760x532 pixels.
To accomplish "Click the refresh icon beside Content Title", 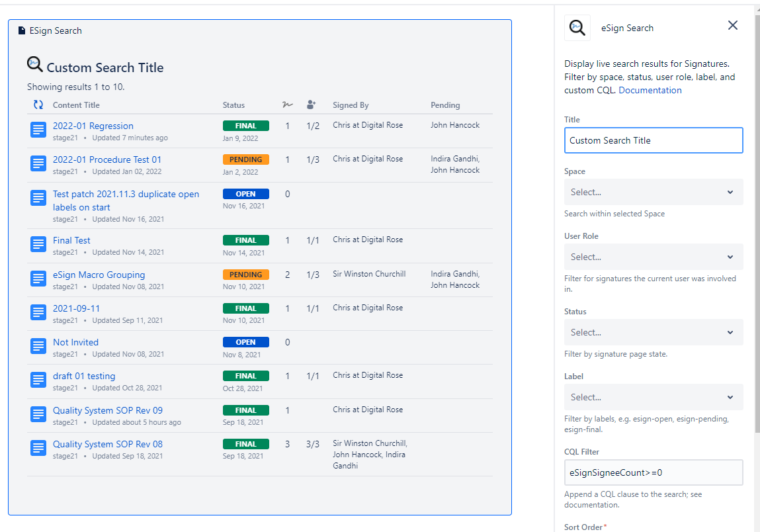I will (x=38, y=105).
